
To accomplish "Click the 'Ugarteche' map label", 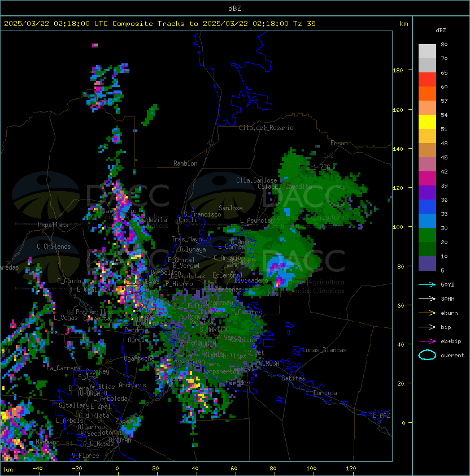I will (139, 358).
